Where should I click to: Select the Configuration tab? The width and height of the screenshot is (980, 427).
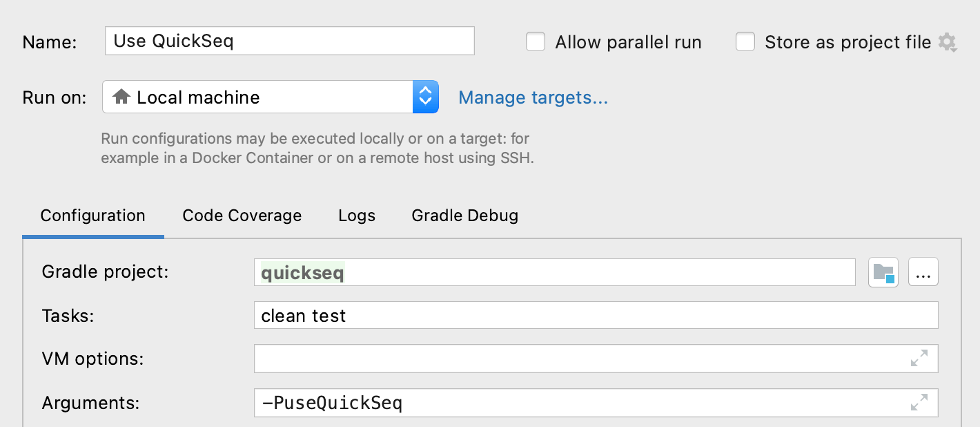pos(92,216)
